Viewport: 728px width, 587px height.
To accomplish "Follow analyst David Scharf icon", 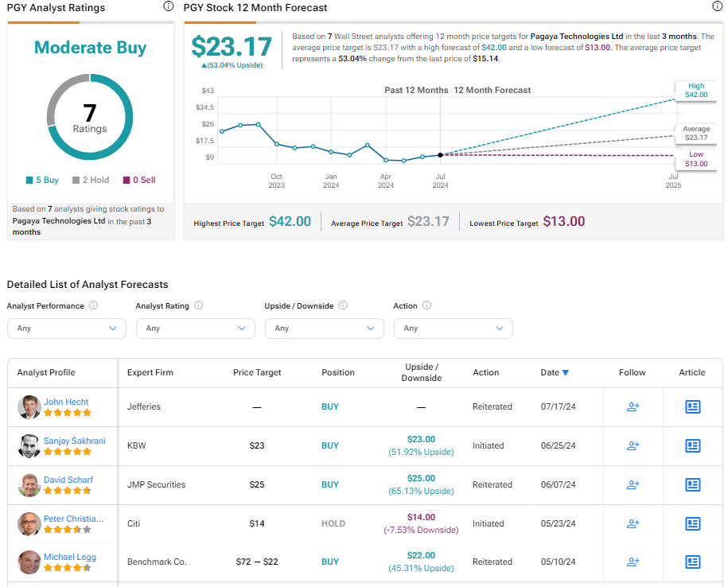I will [633, 485].
